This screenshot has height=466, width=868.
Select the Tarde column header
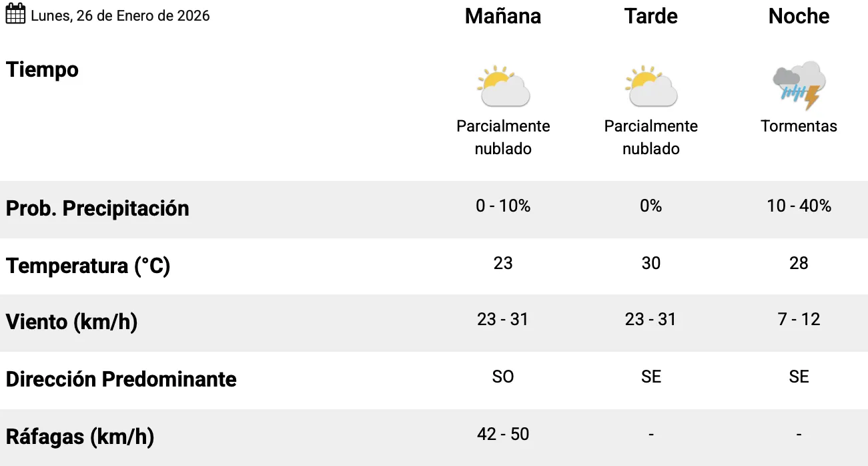[650, 16]
